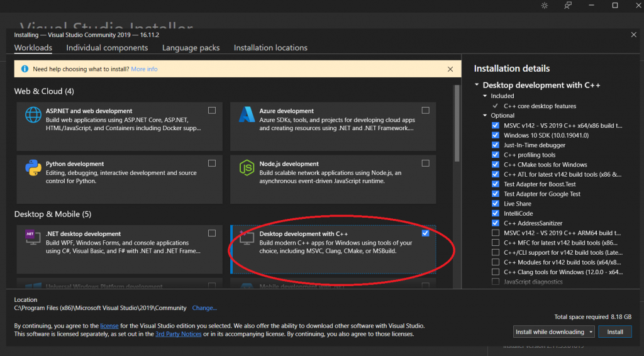Viewport: 644px width, 356px height.
Task: Uncheck Live Share option
Action: [x=496, y=204]
